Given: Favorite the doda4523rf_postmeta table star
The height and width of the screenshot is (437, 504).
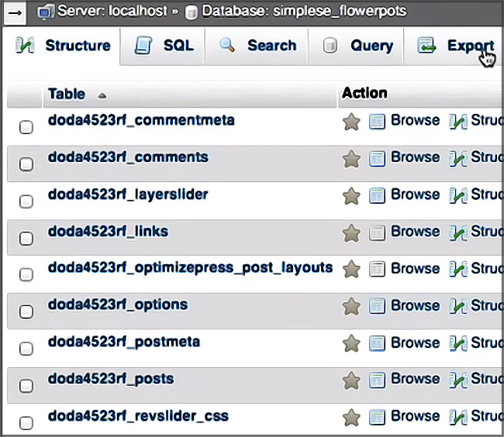Looking at the screenshot, I should point(351,343).
